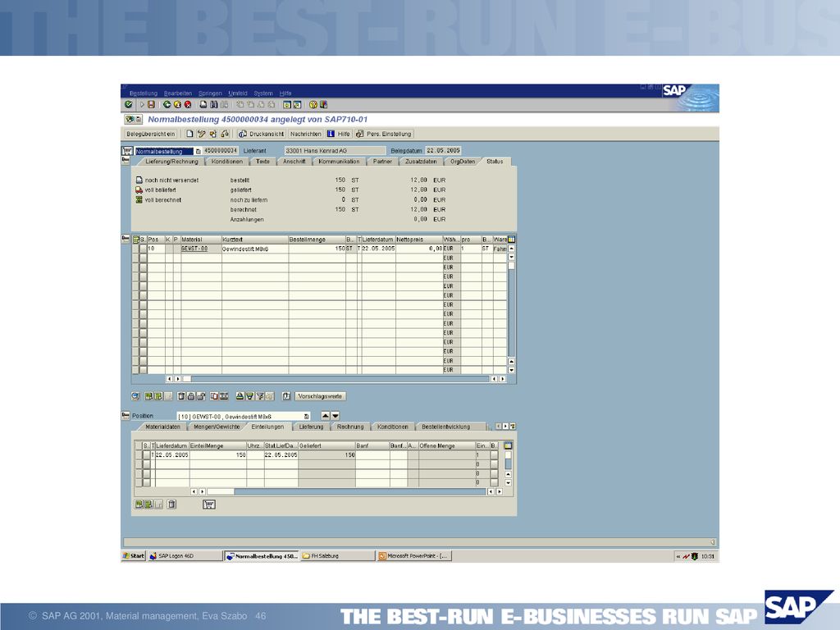Click the Druckansicht button

click(262, 134)
